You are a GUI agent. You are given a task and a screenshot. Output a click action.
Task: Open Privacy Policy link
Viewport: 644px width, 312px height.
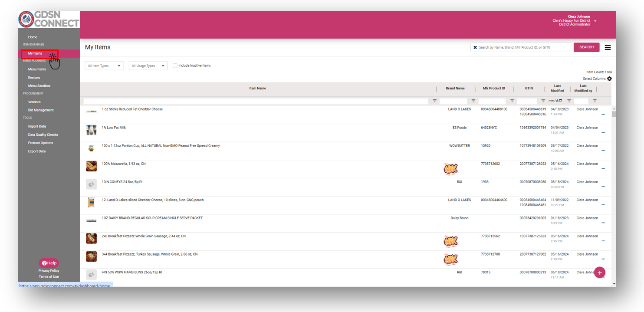coord(49,271)
